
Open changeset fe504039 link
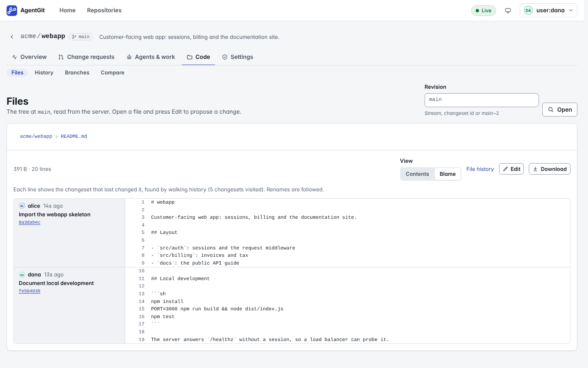29,291
